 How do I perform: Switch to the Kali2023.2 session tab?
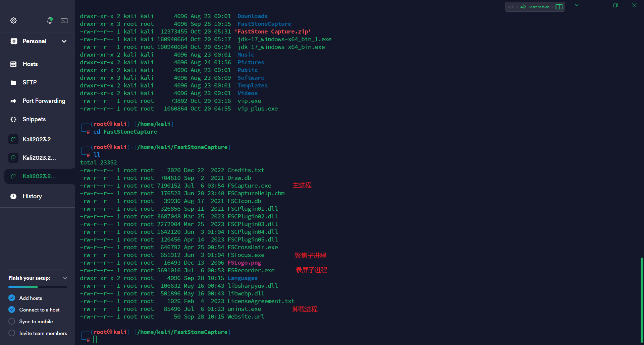(x=37, y=139)
